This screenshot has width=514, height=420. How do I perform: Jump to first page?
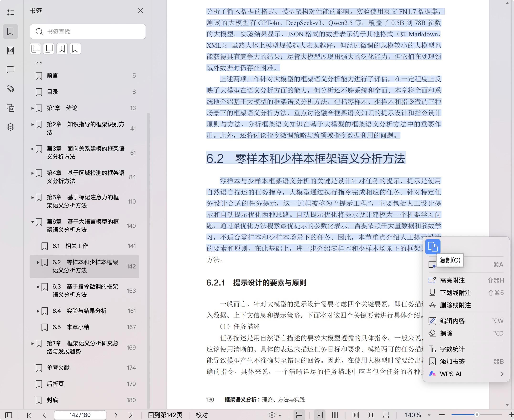coord(29,415)
